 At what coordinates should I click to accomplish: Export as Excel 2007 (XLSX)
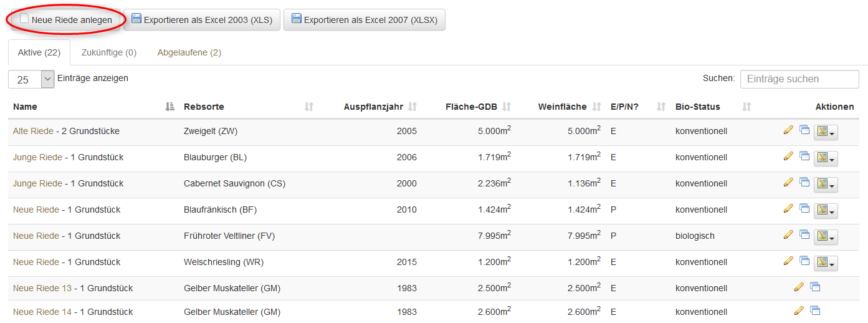click(x=364, y=20)
